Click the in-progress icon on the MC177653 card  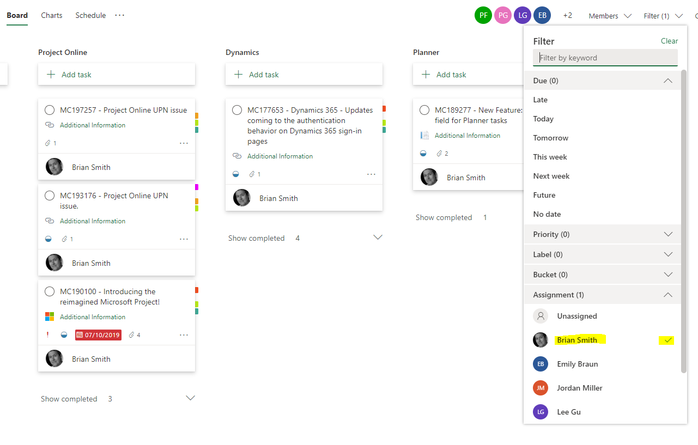click(236, 174)
